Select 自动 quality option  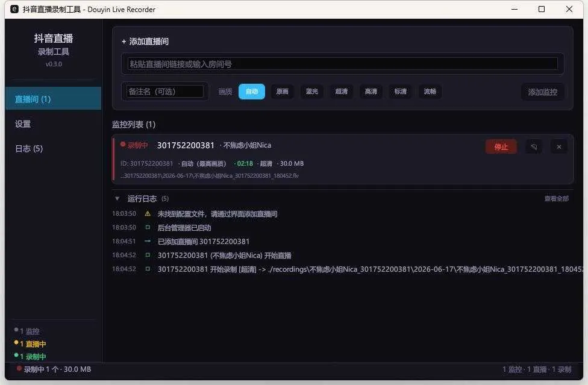coord(252,92)
